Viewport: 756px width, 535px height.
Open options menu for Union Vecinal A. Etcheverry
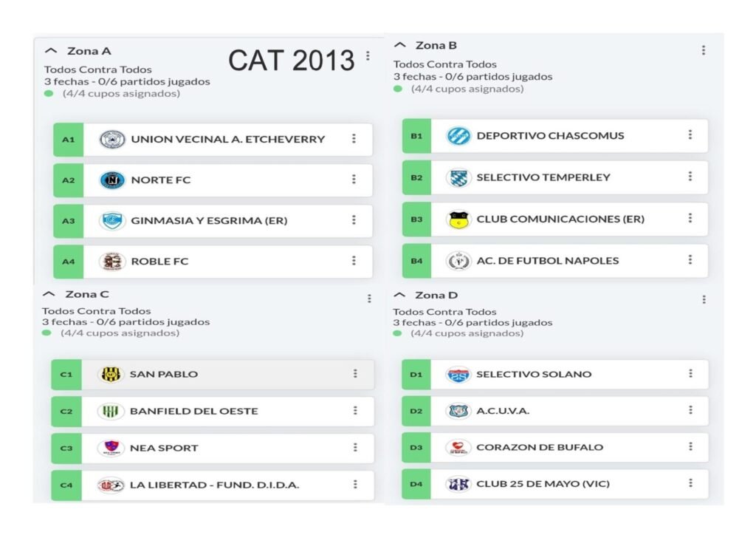coord(354,139)
